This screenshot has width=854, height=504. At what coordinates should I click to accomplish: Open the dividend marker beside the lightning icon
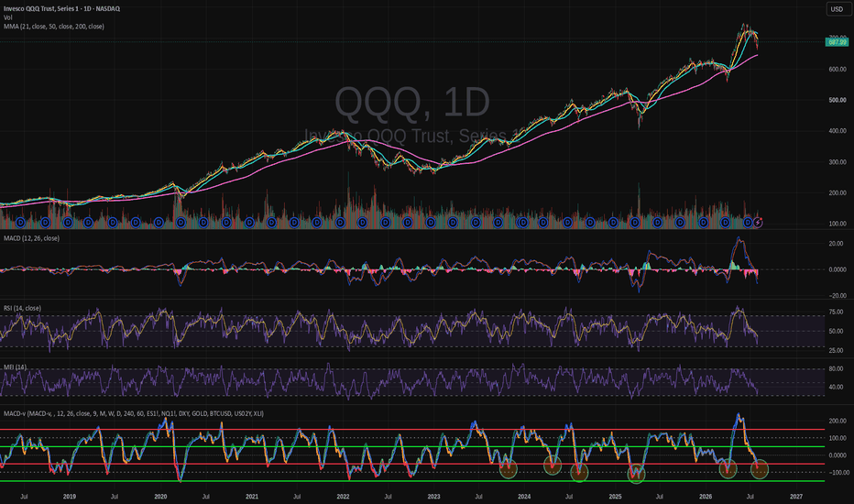[x=748, y=223]
